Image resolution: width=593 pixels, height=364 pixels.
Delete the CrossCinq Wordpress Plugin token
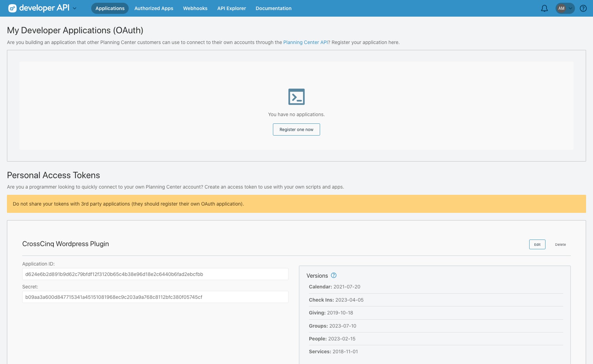(x=560, y=244)
